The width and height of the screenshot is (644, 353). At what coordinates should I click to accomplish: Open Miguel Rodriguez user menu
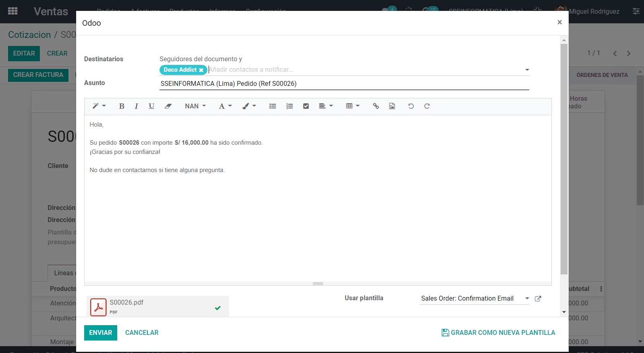click(x=587, y=11)
